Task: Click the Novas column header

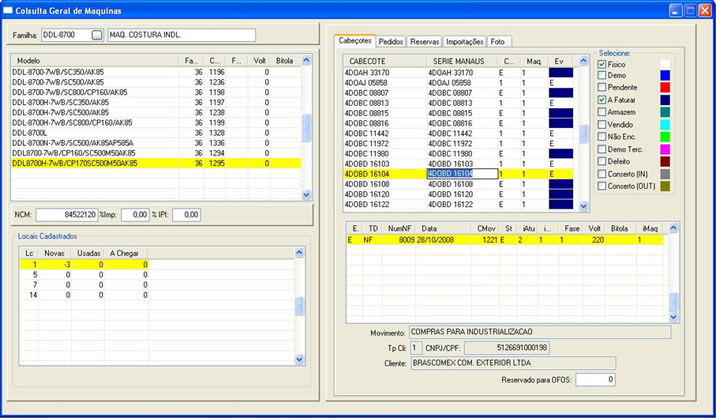Action: click(55, 253)
